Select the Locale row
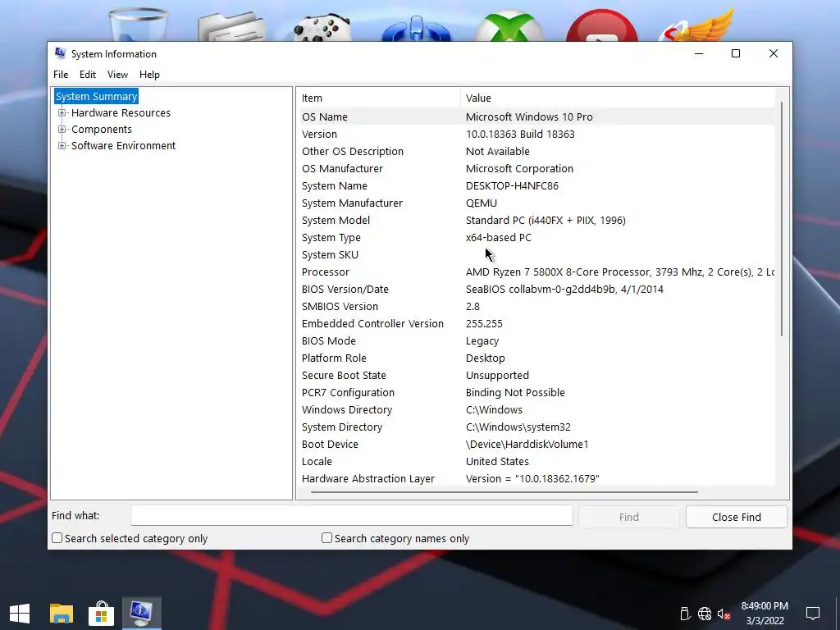This screenshot has width=840, height=630. (536, 461)
